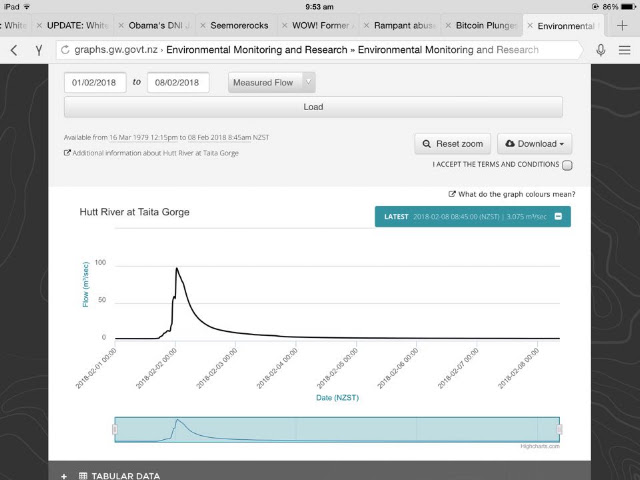Open the Measured Flow dropdown

(272, 82)
